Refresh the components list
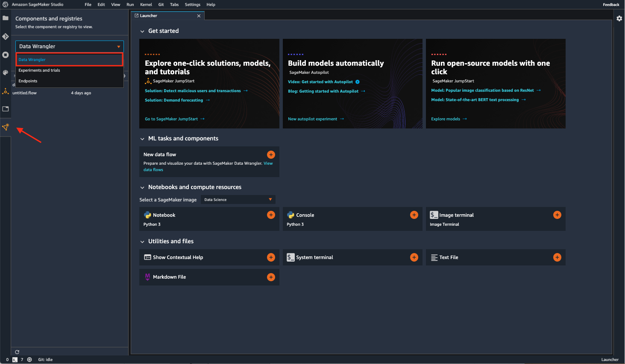Screen dimensions: 625x364 pyautogui.click(x=17, y=352)
